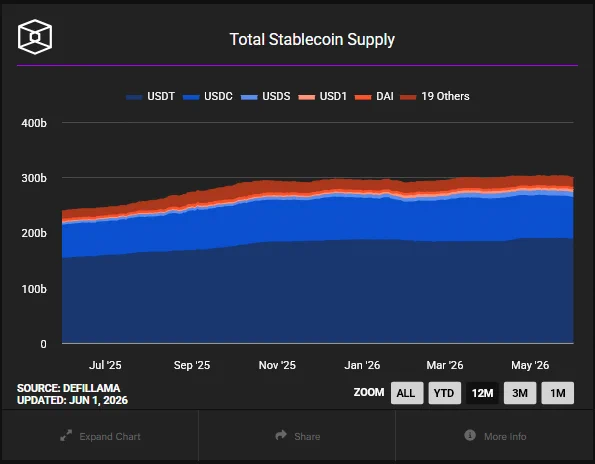
Task: Toggle the USDC legend label
Action: (218, 96)
